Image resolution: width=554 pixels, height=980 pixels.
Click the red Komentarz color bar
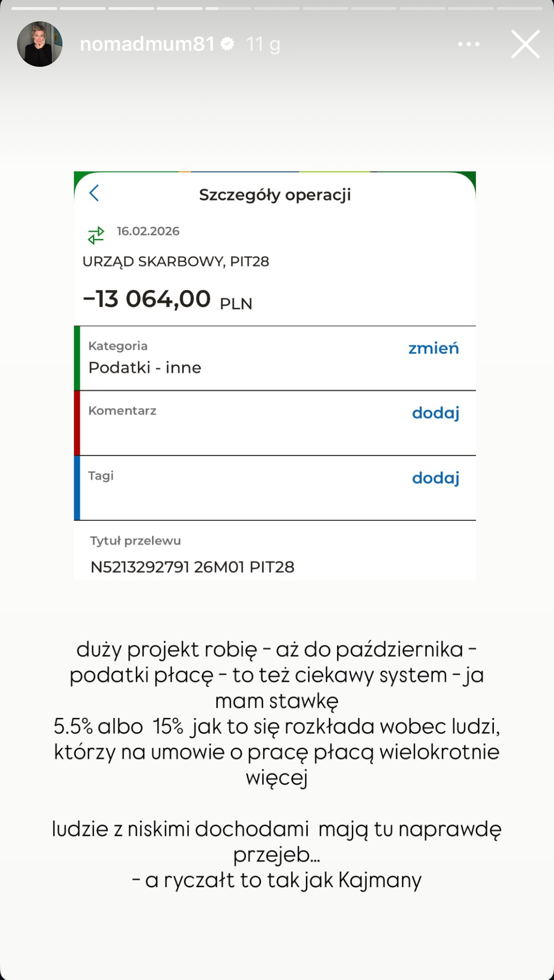tap(77, 423)
